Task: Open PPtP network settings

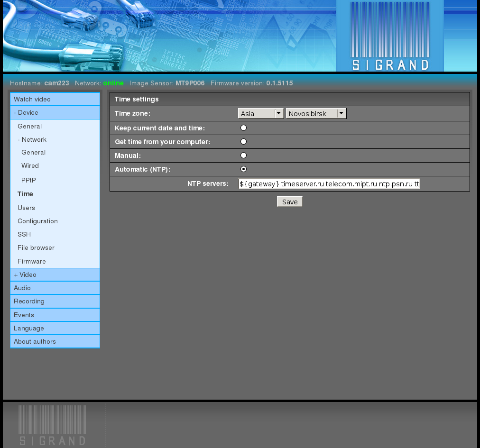Action: point(28,180)
